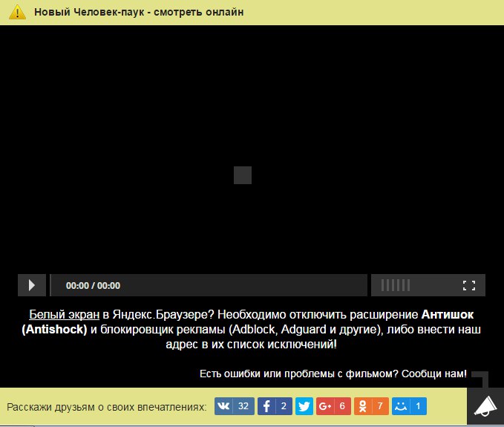Click the video progress seek bar
The height and width of the screenshot is (427, 504).
(x=245, y=285)
